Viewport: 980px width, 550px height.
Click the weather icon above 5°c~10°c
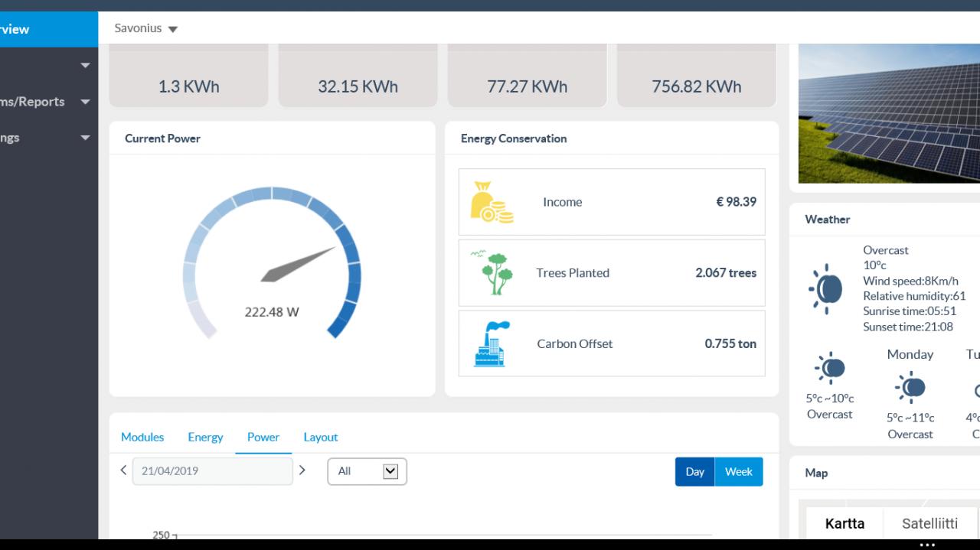(830, 368)
